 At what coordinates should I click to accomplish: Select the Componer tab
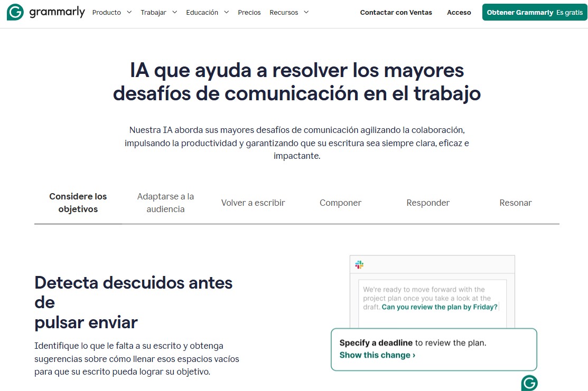(x=340, y=203)
